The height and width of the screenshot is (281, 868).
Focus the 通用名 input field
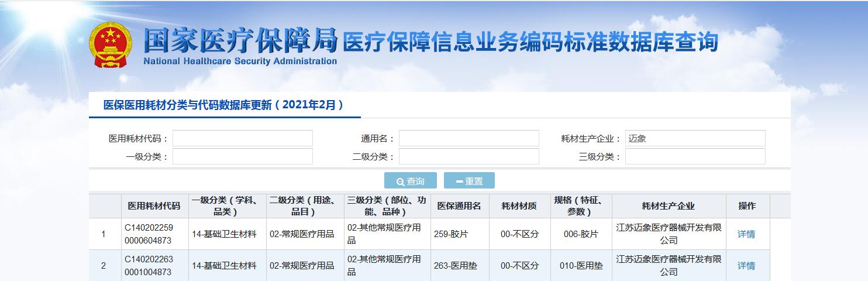[x=469, y=138]
